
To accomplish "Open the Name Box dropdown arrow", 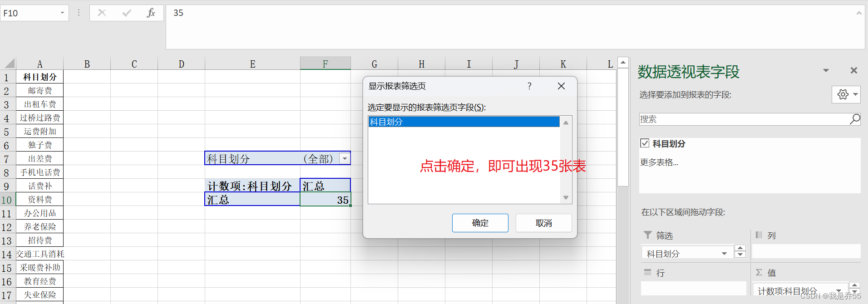I will 62,13.
